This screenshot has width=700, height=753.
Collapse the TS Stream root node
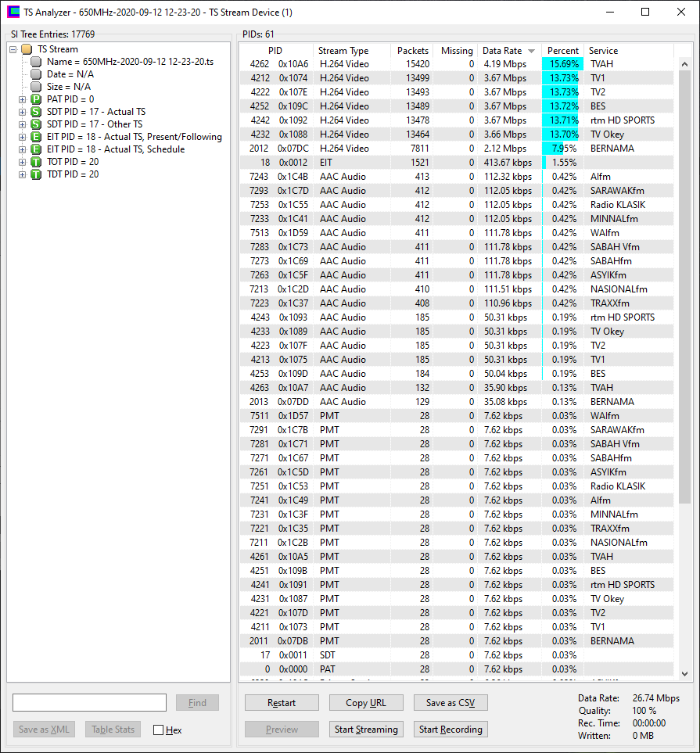pos(13,49)
